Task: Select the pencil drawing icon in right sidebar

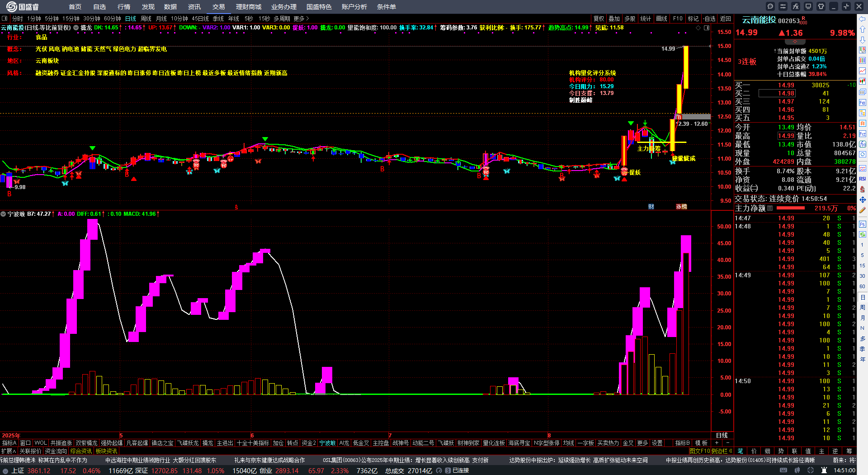Action: (x=863, y=210)
